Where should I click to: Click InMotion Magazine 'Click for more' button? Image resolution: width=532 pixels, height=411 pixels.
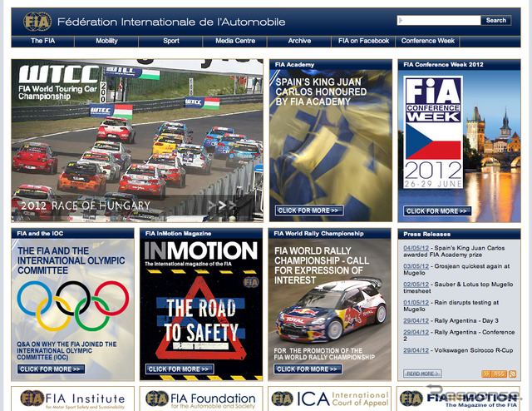pyautogui.click(x=180, y=369)
